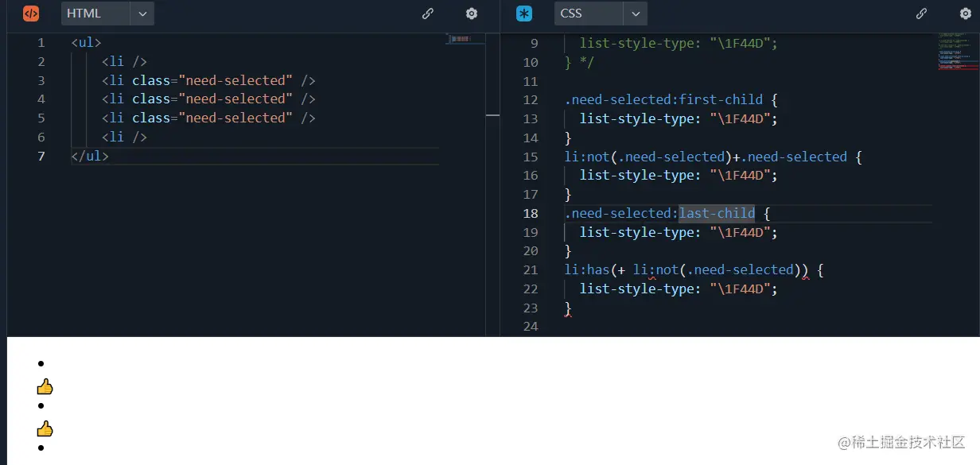The height and width of the screenshot is (465, 980).
Task: Click list-style-type declaration on CSS line 16
Action: coord(679,176)
